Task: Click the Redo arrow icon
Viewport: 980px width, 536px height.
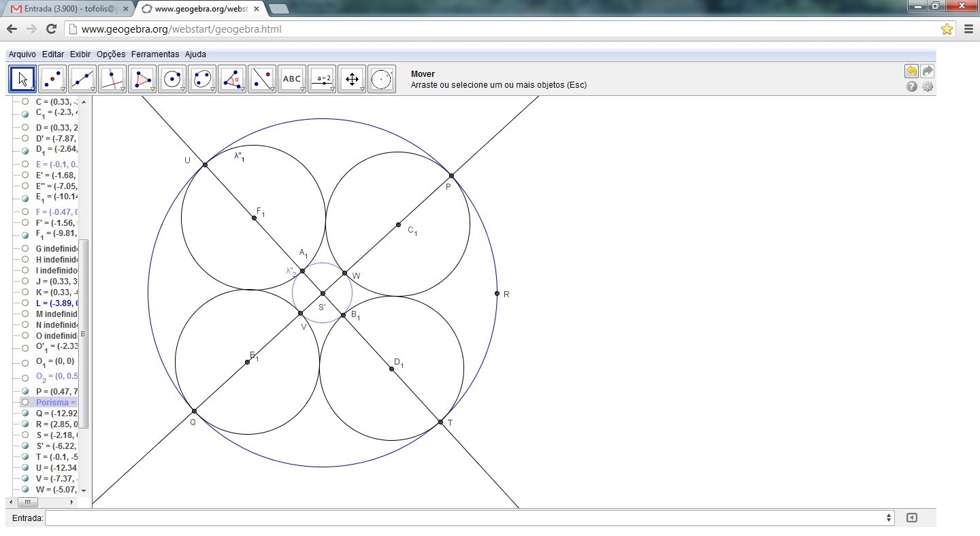Action: (927, 71)
